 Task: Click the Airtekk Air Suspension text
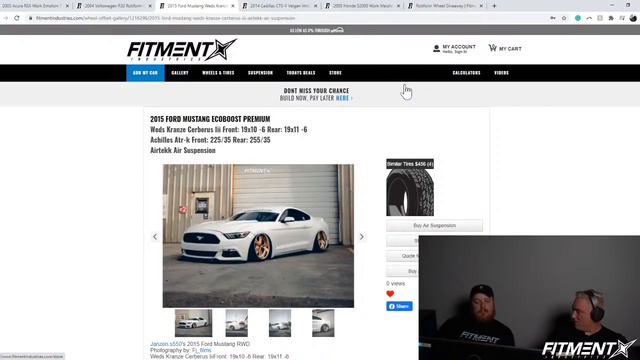(183, 150)
